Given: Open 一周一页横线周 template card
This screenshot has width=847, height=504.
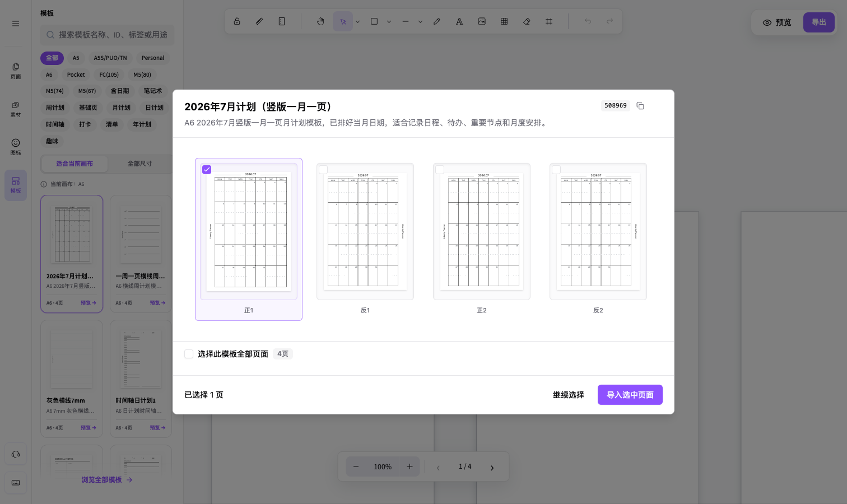Looking at the screenshot, I should coord(141,254).
